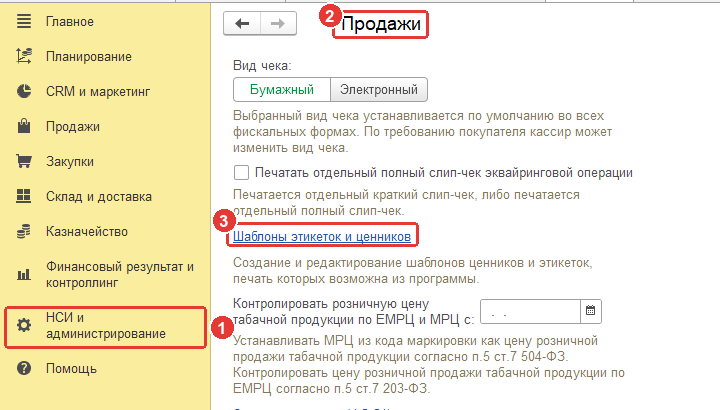Click the НСИ и администрирование gear icon
The width and height of the screenshot is (720, 410).
point(24,325)
